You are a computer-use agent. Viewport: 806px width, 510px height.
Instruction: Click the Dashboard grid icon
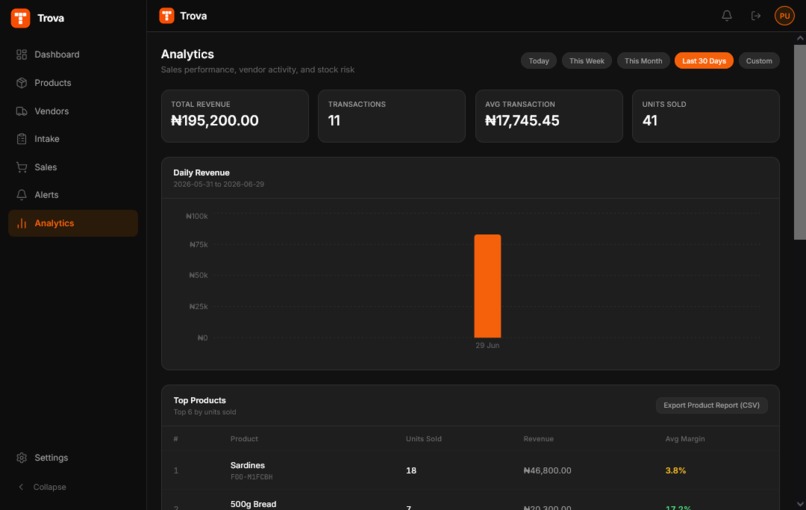22,54
